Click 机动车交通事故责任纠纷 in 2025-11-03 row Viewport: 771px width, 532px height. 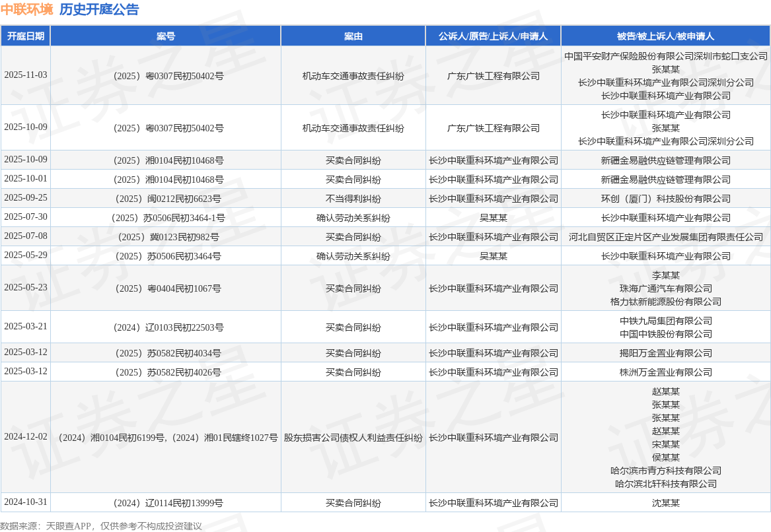pos(353,76)
